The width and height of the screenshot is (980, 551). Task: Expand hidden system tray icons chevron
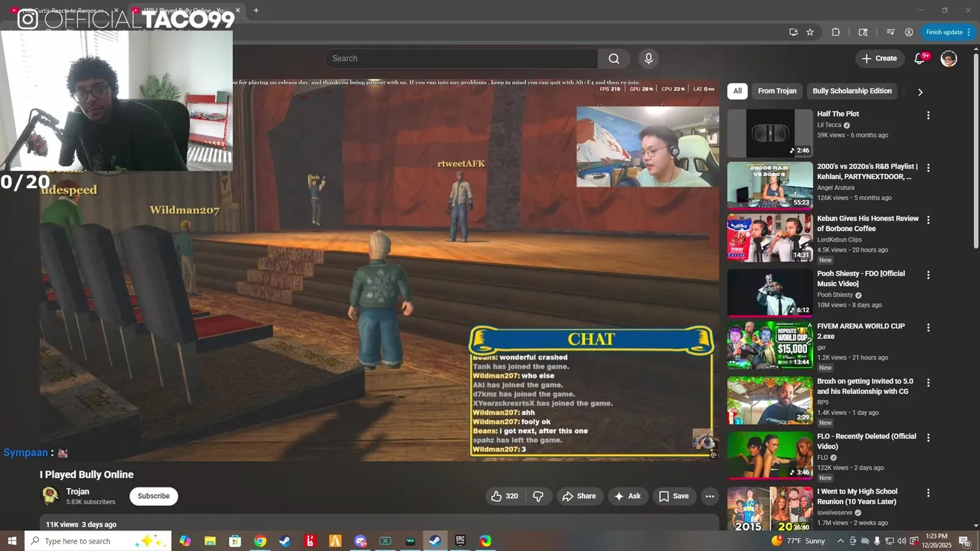pos(840,541)
